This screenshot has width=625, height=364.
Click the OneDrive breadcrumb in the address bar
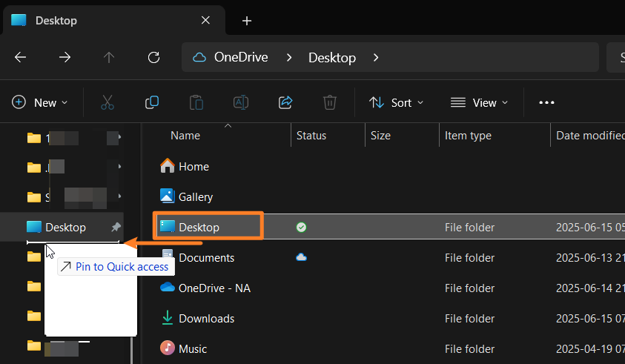[x=241, y=57]
